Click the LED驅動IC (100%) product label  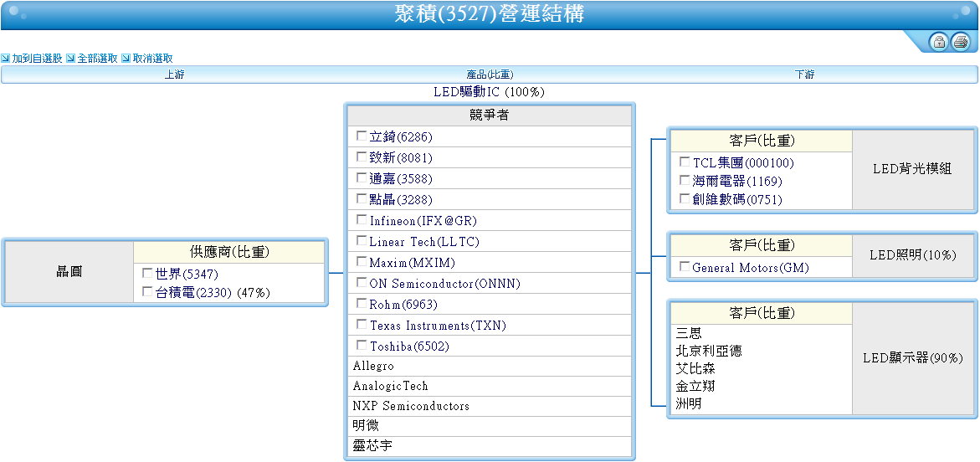pyautogui.click(x=490, y=93)
